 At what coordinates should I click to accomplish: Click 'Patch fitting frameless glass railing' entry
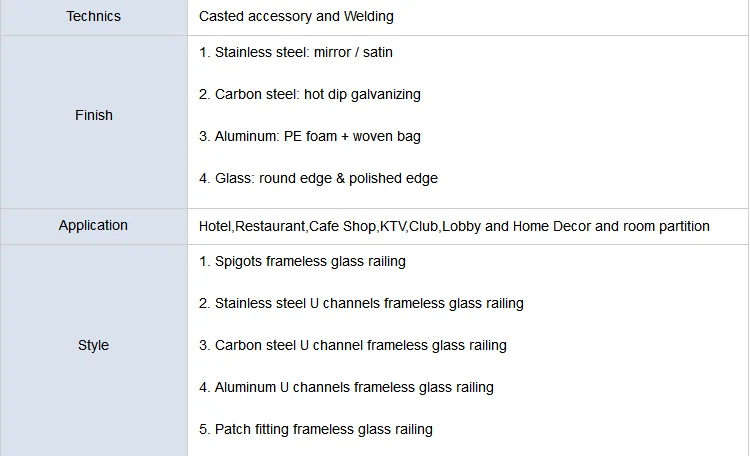pyautogui.click(x=316, y=429)
